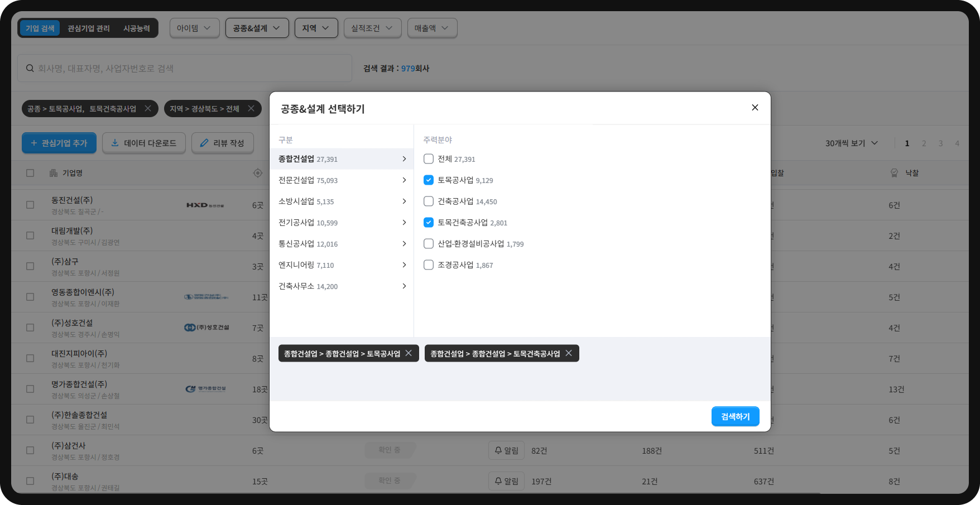Select the 종합건설업 category row
The image size is (980, 505).
pos(342,159)
